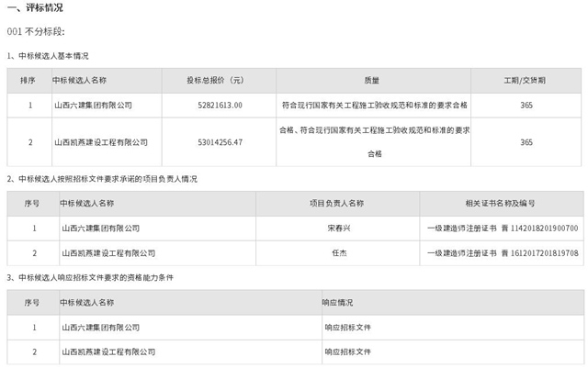Click the 质量 column header
Image resolution: width=588 pixels, height=368 pixels.
pos(371,80)
